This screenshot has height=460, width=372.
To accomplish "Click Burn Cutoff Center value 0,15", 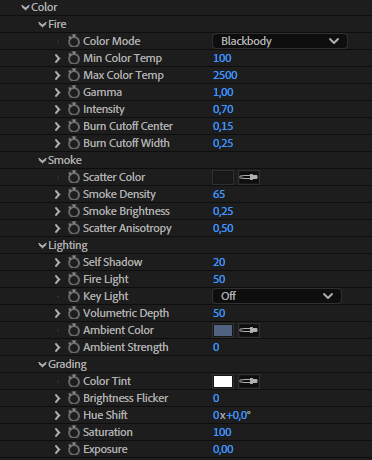I will [x=223, y=126].
